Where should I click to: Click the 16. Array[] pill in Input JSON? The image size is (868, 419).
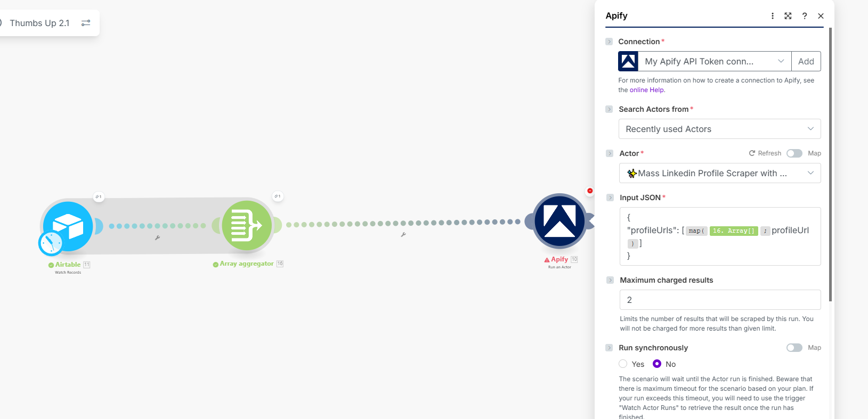point(734,231)
